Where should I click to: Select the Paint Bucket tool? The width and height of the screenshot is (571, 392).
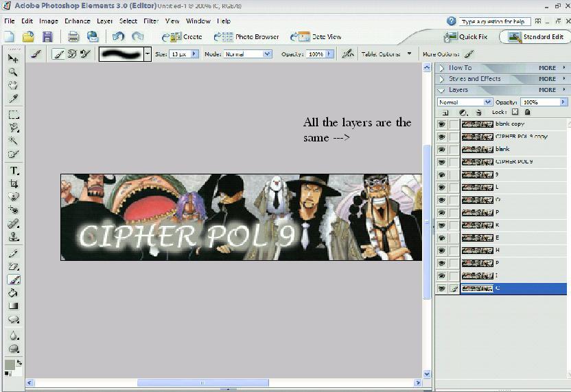pyautogui.click(x=14, y=292)
